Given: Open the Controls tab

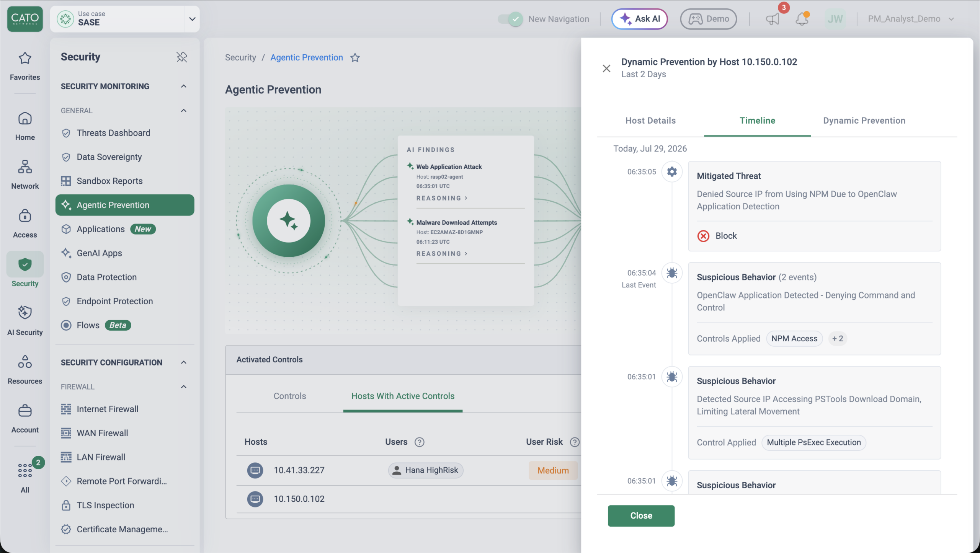Looking at the screenshot, I should point(290,396).
